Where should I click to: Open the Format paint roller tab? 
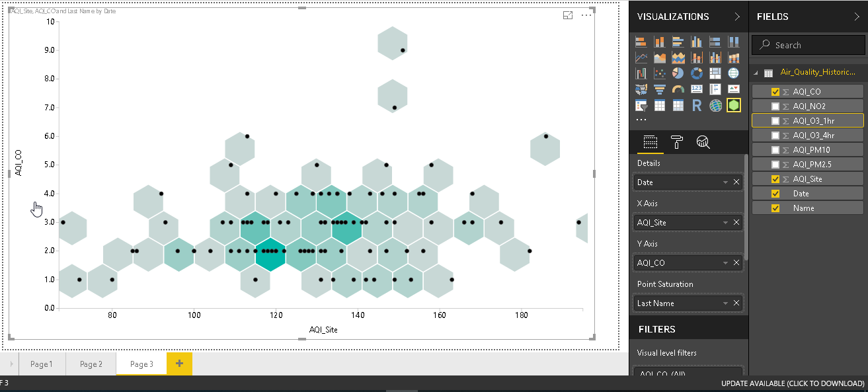pos(677,141)
